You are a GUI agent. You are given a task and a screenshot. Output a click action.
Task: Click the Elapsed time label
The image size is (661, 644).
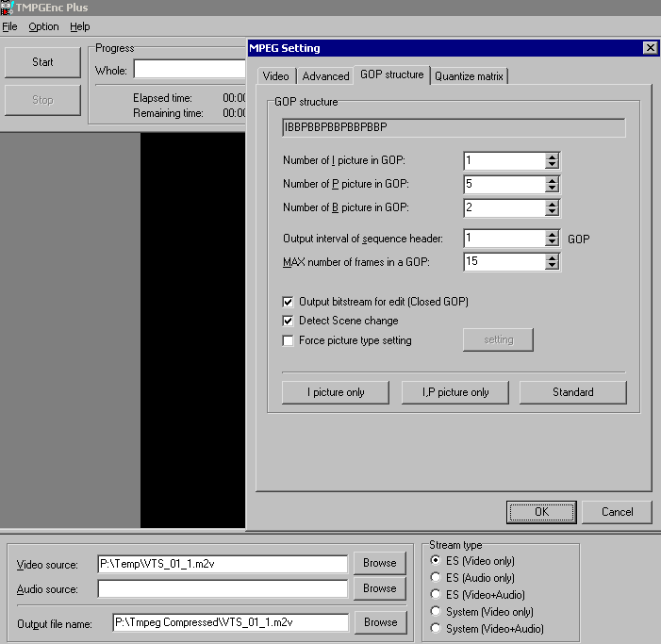coord(162,98)
